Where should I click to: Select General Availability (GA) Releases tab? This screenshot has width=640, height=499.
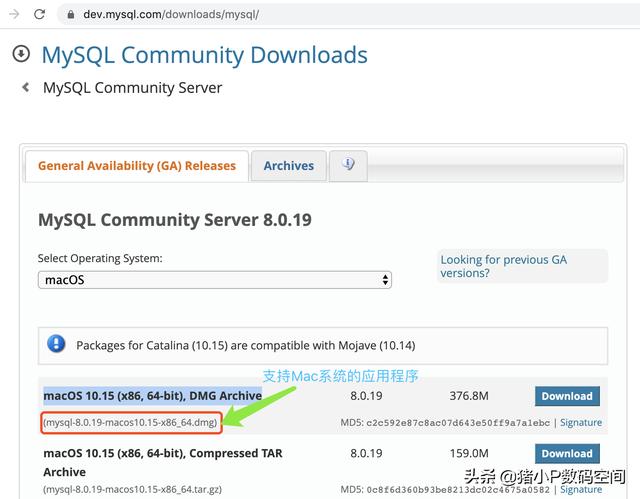137,166
